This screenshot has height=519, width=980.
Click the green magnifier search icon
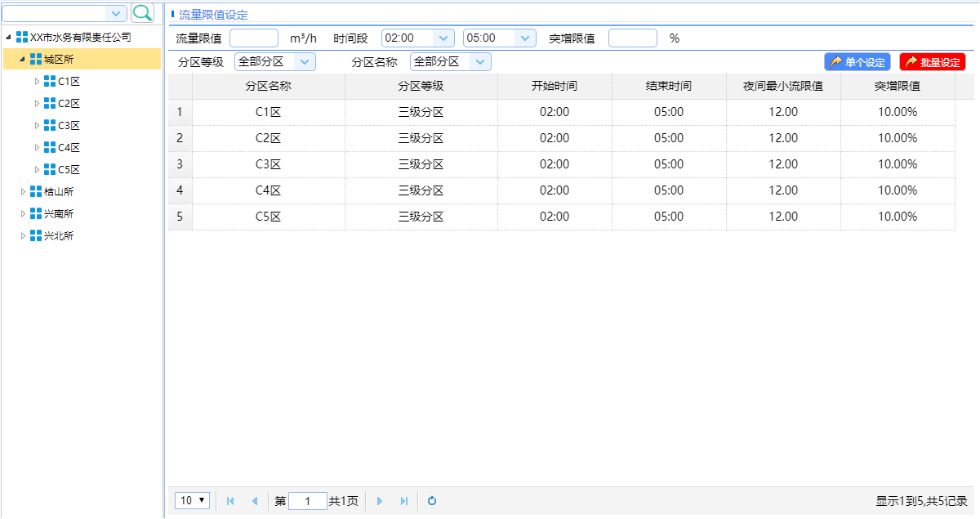pyautogui.click(x=143, y=12)
